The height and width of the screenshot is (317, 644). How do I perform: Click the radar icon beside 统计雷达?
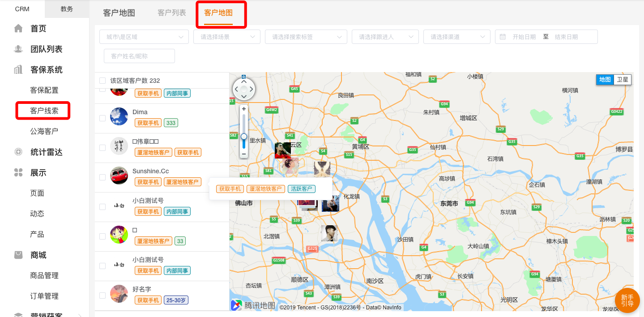pyautogui.click(x=18, y=152)
